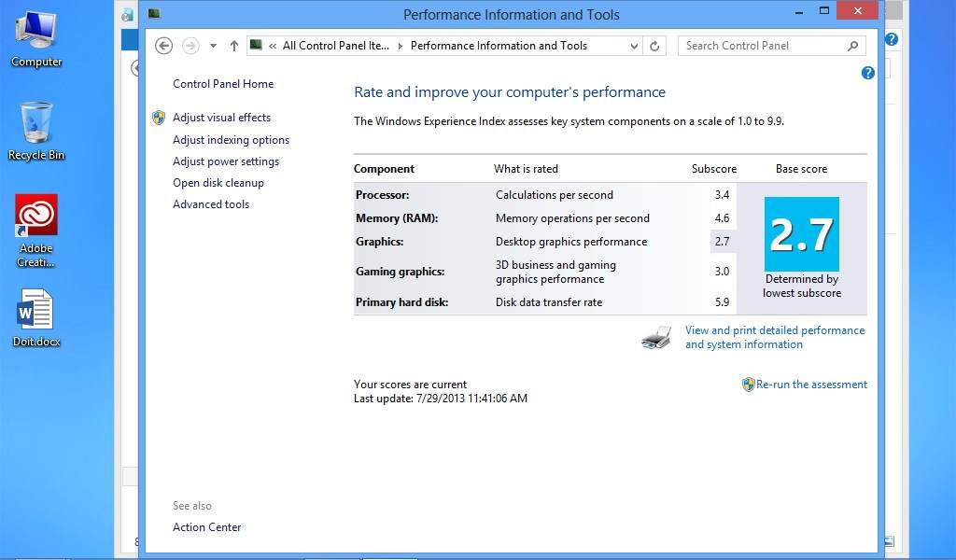Click the What is rated column header

click(x=527, y=169)
